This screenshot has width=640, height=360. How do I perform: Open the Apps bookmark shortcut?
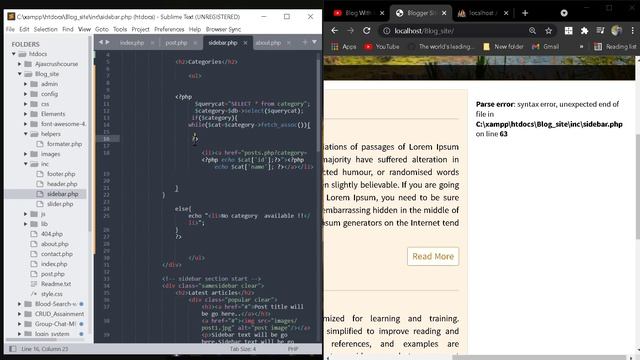click(344, 47)
